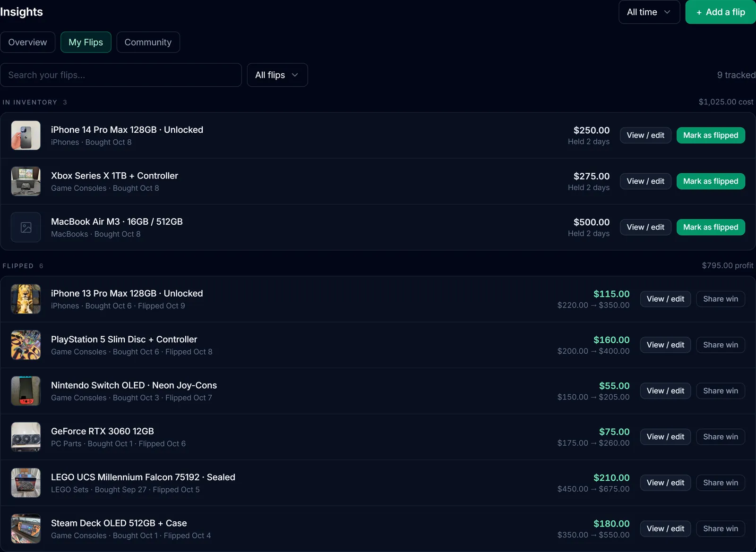View / edit the PlayStation 5 Slim flip
The height and width of the screenshot is (552, 756).
click(x=665, y=345)
